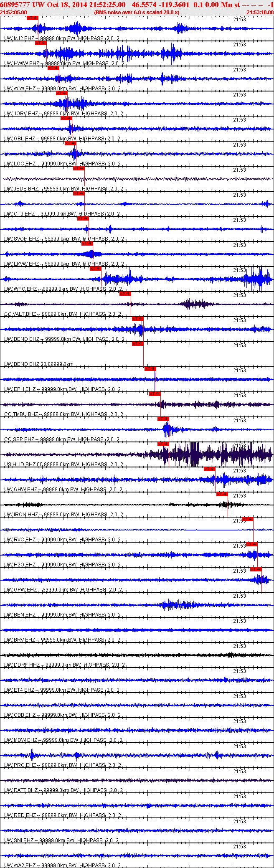The height and width of the screenshot is (868, 274).
Task: Select the red pick on UW.GPW trace
Action: click(256, 569)
